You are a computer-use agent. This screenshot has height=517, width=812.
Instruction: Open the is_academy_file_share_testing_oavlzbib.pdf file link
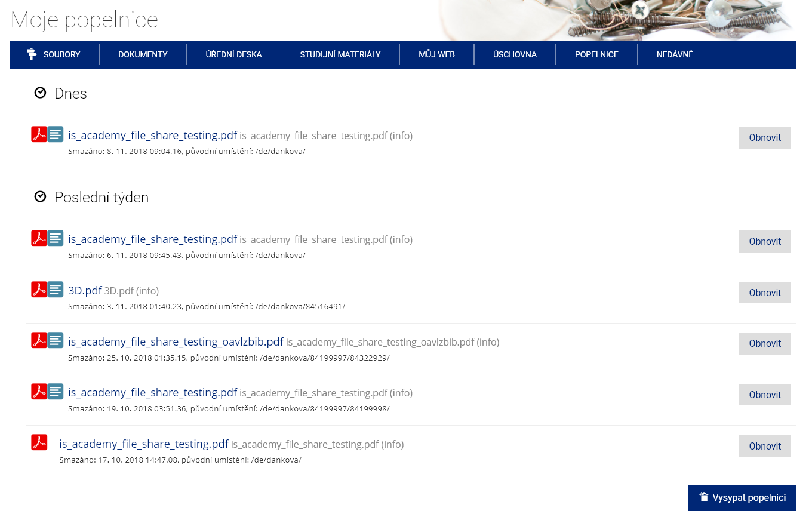pos(176,342)
